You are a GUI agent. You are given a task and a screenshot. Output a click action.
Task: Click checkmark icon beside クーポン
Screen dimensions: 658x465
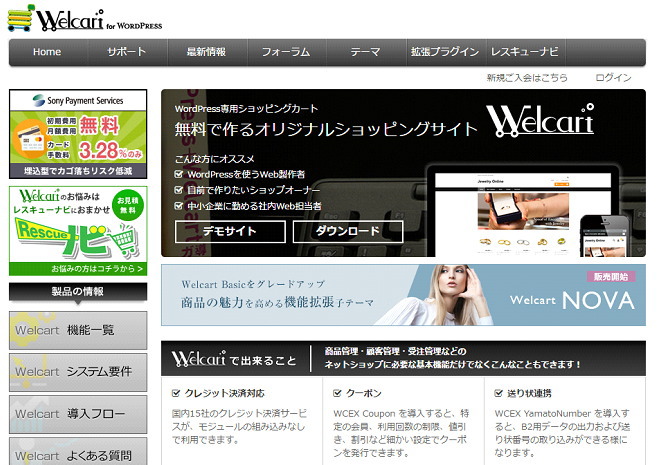click(337, 393)
